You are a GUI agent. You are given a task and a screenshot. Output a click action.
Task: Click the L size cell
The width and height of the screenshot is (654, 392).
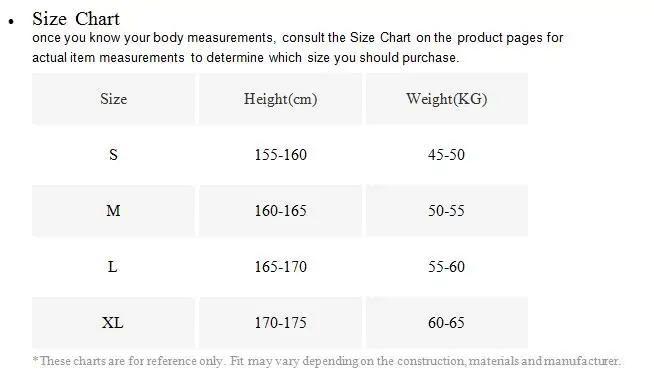pos(113,266)
